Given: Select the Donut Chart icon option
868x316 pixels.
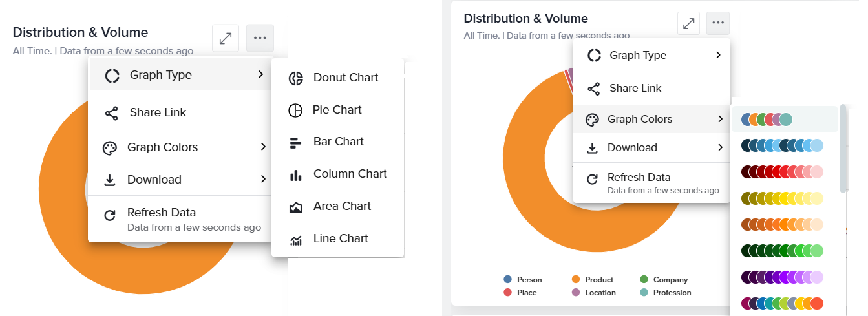Looking at the screenshot, I should click(296, 78).
